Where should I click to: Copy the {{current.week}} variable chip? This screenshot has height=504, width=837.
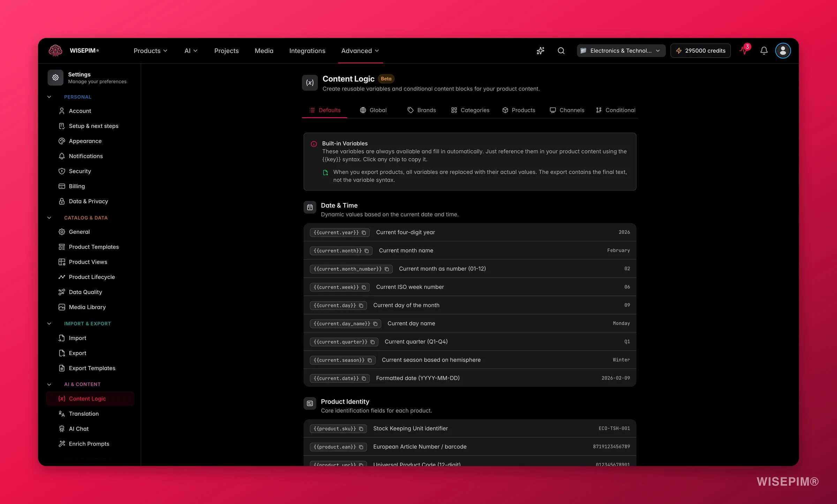339,287
